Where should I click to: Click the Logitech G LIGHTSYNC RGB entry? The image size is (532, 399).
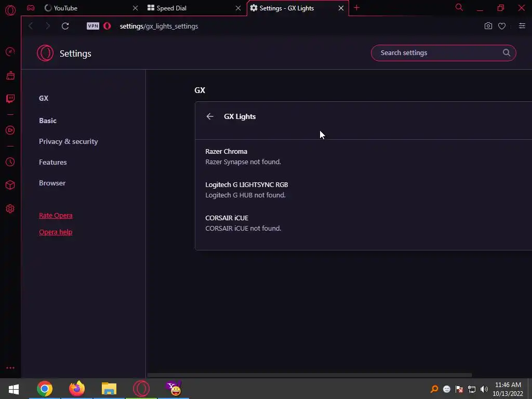coord(247,184)
